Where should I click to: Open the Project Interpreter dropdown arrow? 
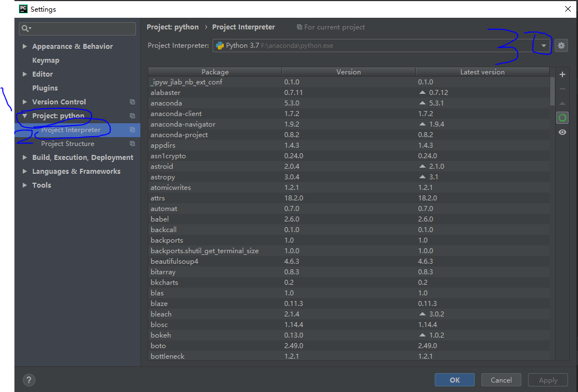[544, 46]
